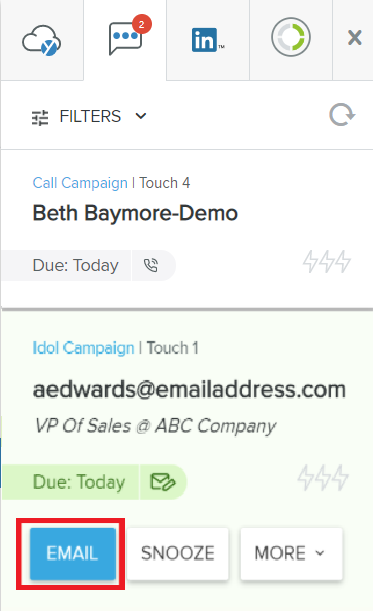Expand the FILTERS dropdown chevron
373x611 pixels.
pyautogui.click(x=141, y=116)
